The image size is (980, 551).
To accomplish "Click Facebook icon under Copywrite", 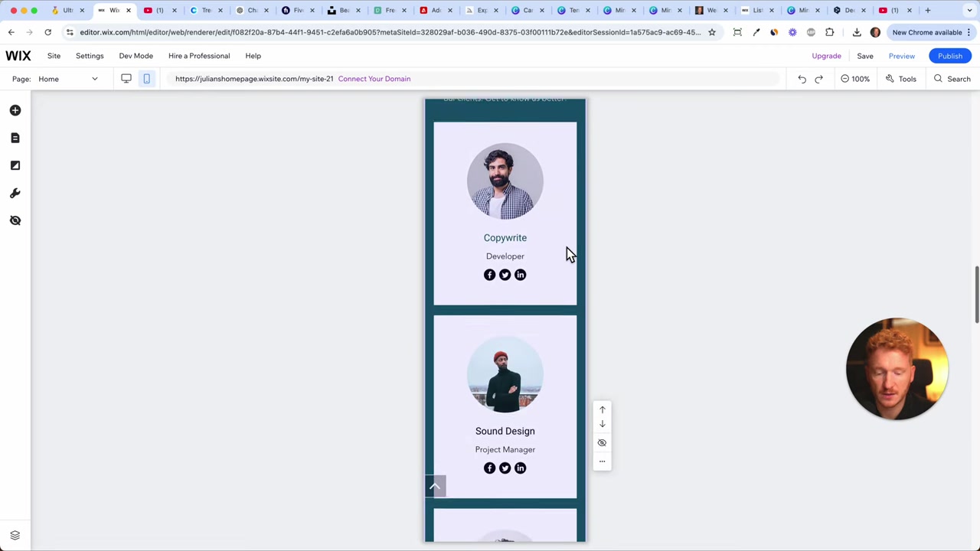I will tap(490, 275).
